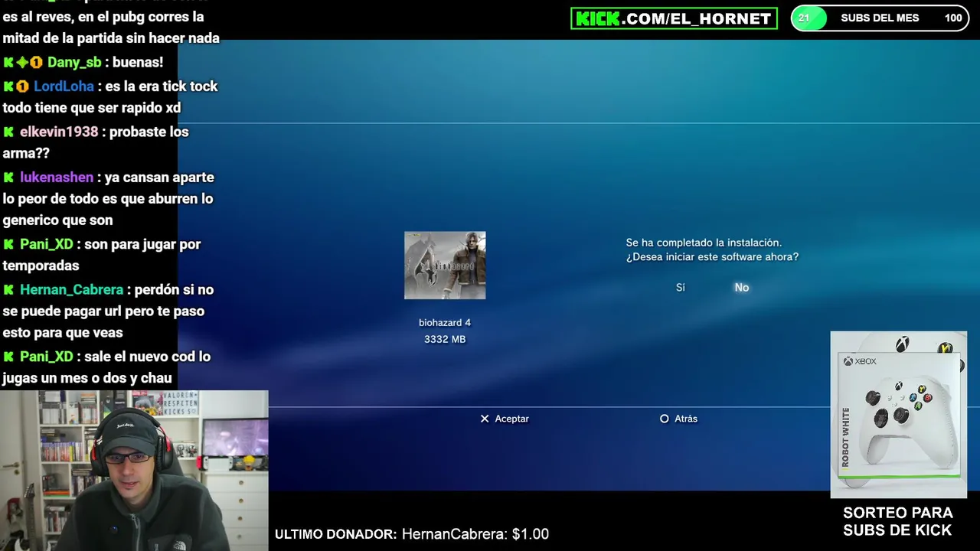Click the "biohazard 4" title text
This screenshot has width=980, height=551.
[x=445, y=323]
